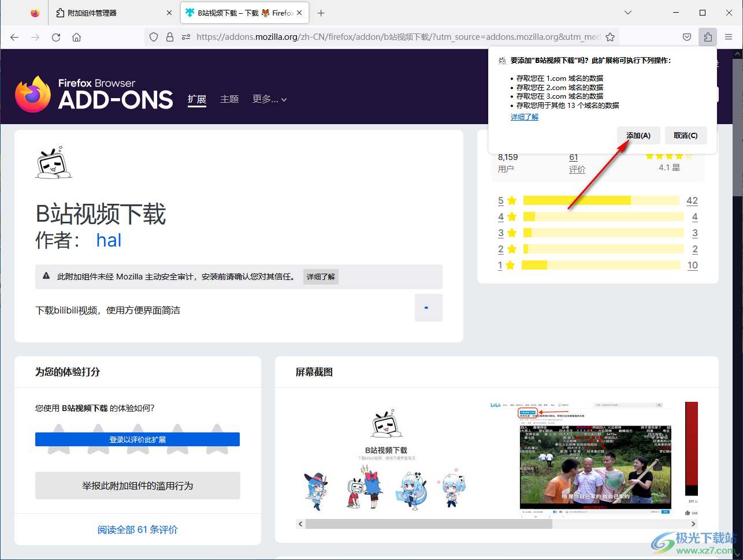Click the 4.1 星 rating text
743x560 pixels.
click(x=669, y=167)
